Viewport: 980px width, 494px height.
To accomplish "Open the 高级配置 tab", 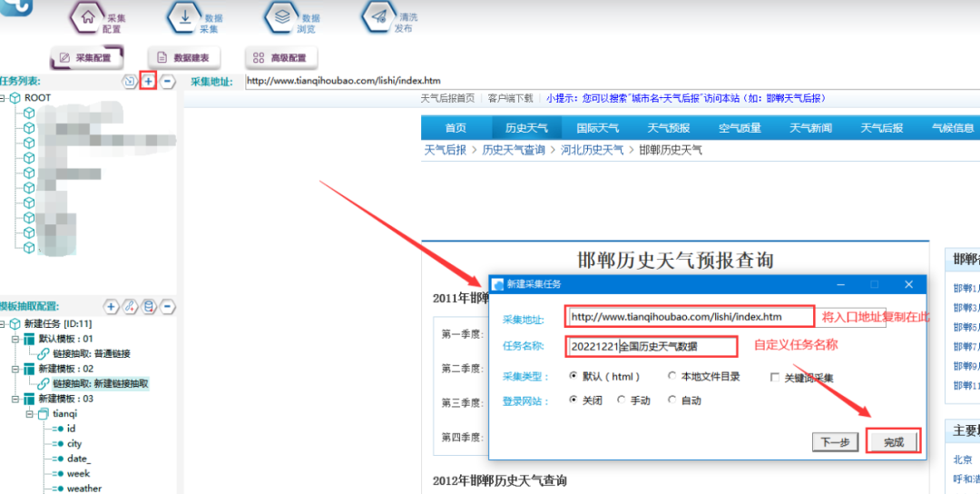I will point(279,58).
